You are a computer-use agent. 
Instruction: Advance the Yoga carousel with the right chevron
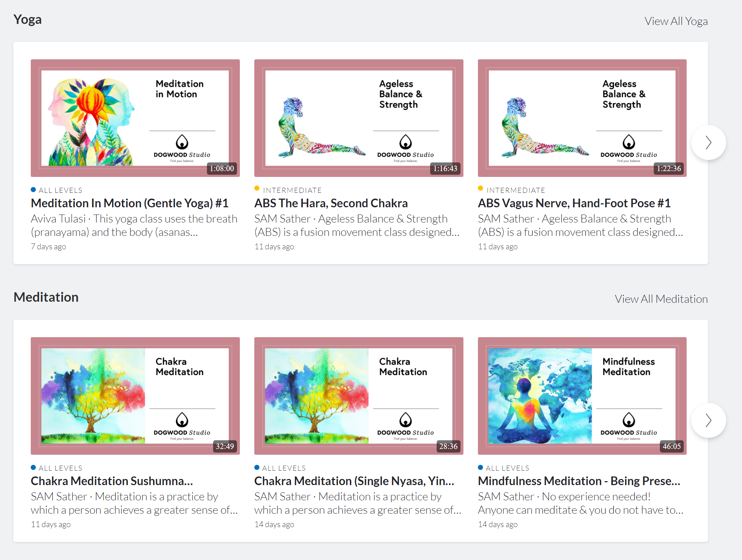708,143
